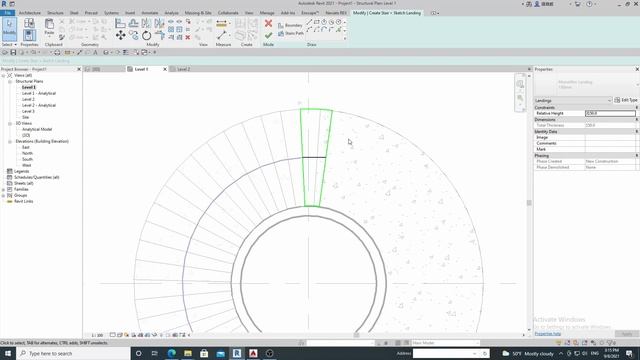Open the Architecture ribbon tab
640x360 pixels.
click(x=30, y=13)
